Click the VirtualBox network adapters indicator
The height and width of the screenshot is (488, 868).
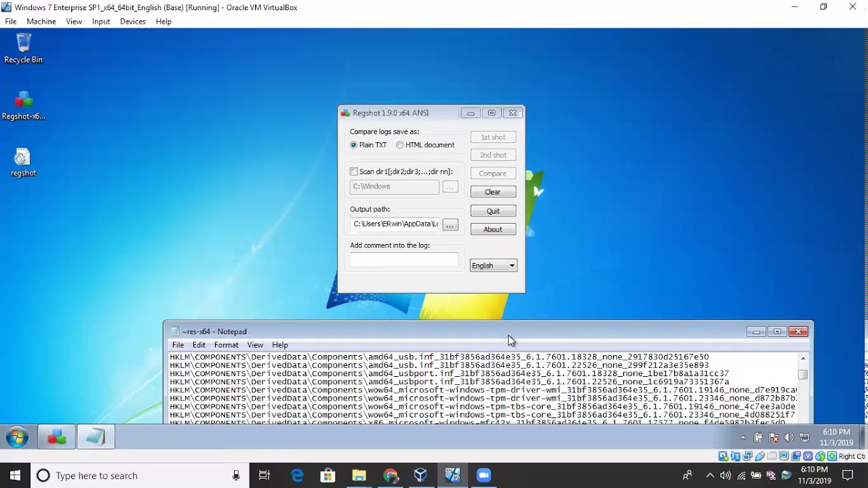pos(747,456)
